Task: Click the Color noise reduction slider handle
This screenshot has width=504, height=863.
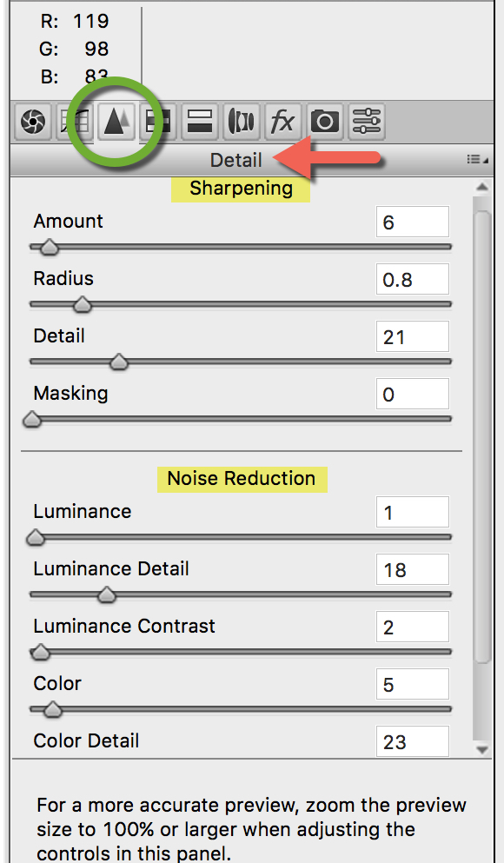Action: coord(53,709)
